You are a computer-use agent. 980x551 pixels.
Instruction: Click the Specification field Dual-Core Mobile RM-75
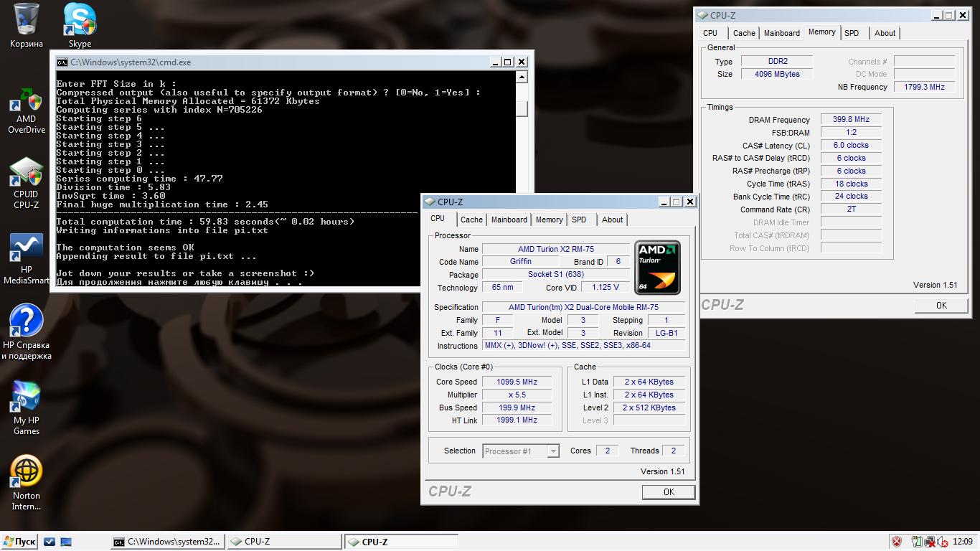point(583,307)
